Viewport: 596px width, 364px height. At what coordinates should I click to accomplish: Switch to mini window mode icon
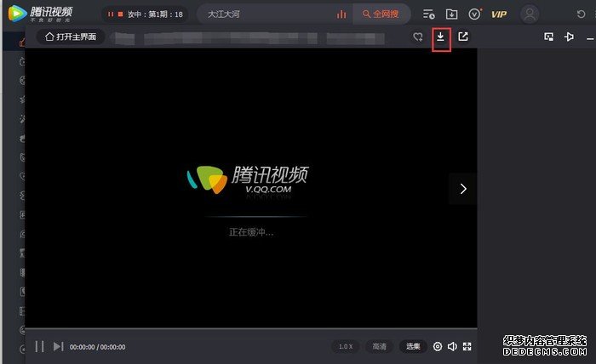[x=548, y=37]
